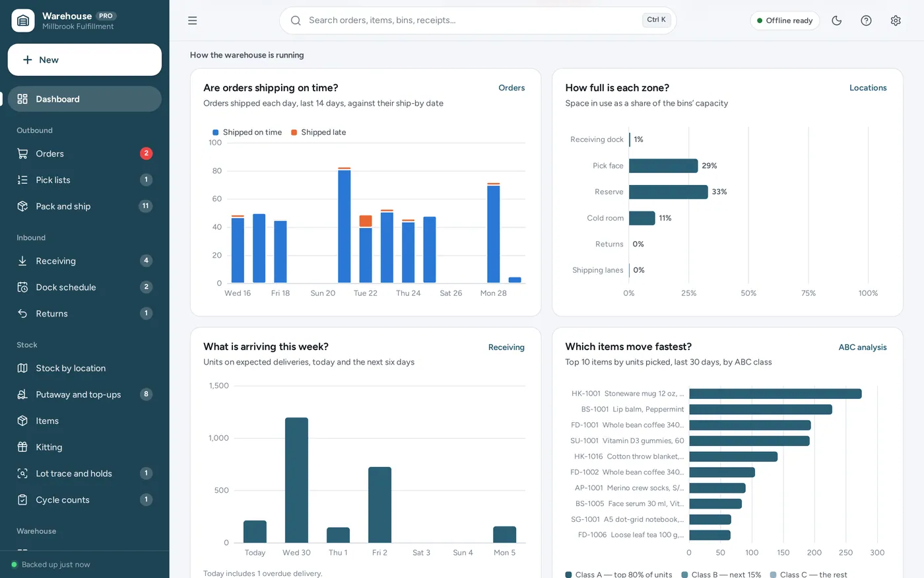Open settings with the gear icon
Screen dimensions: 924x578
coord(896,20)
